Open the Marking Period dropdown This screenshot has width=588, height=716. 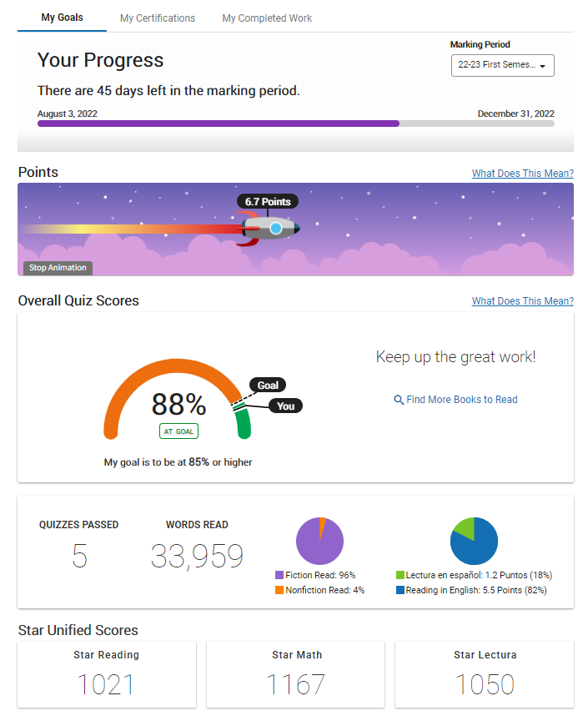503,65
